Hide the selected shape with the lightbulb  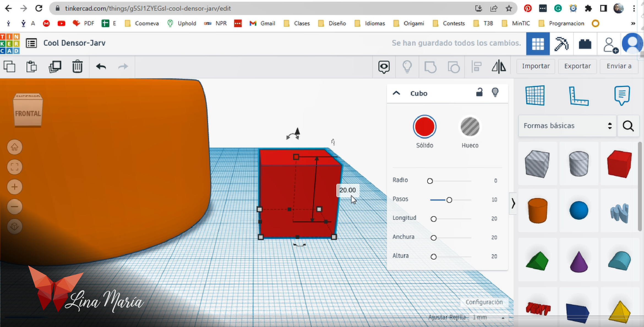point(495,92)
